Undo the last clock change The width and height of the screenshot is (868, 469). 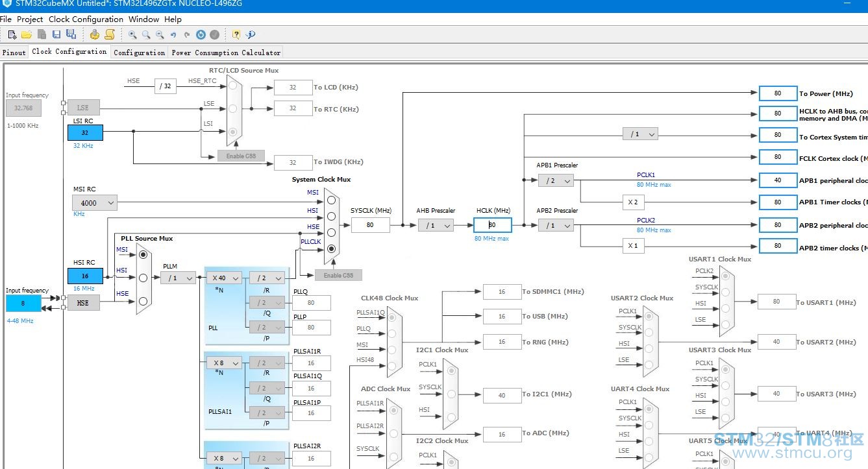[173, 34]
